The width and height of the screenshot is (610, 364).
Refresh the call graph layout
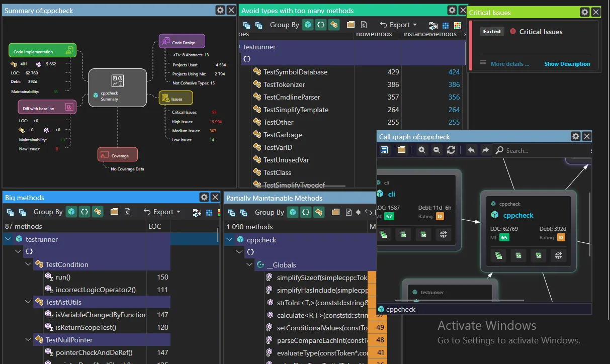point(451,150)
